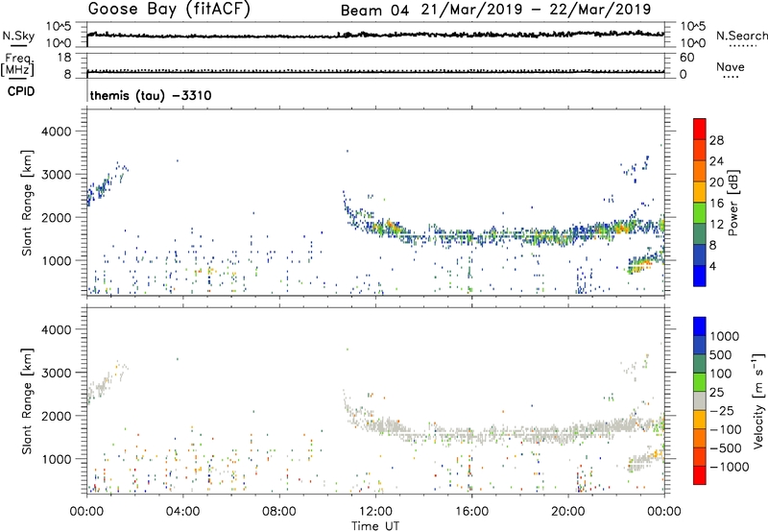Click the "12:00" time axis tick label
This screenshot has width=768, height=532.
point(375,512)
